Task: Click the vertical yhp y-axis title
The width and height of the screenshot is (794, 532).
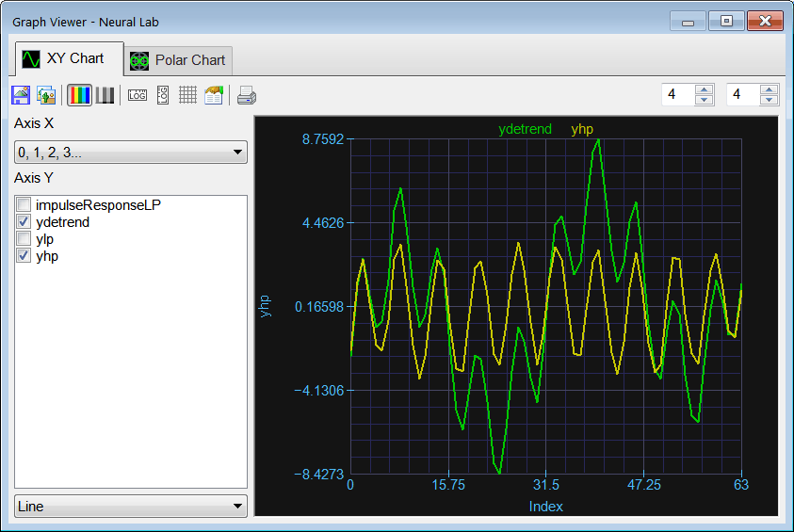Action: 265,306
